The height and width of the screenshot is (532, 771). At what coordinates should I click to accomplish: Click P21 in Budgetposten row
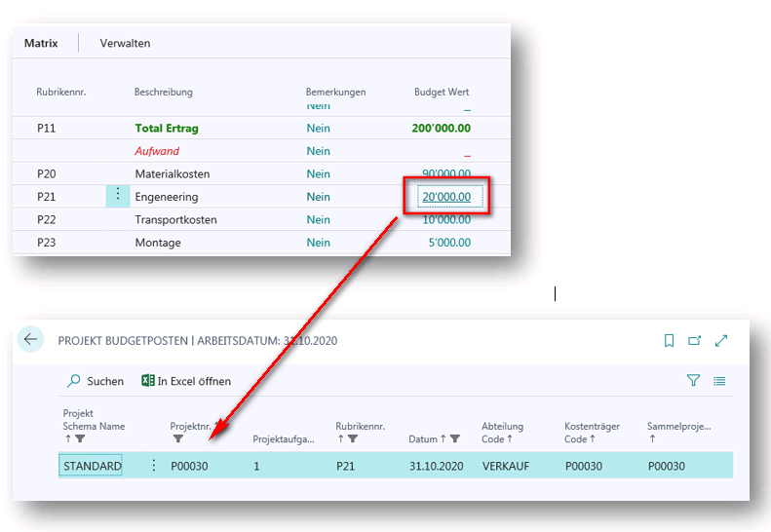click(x=345, y=466)
